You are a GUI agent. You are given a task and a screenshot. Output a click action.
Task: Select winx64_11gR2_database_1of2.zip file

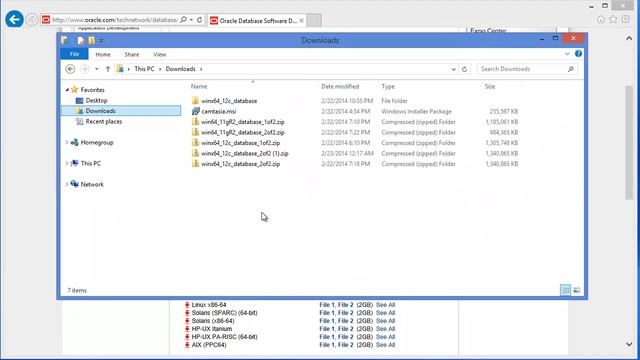[x=243, y=122]
